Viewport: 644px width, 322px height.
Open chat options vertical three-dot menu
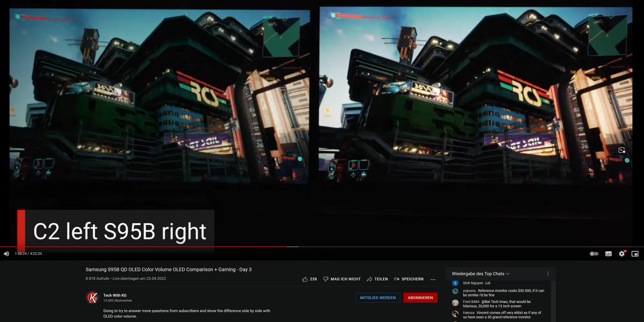(548, 274)
